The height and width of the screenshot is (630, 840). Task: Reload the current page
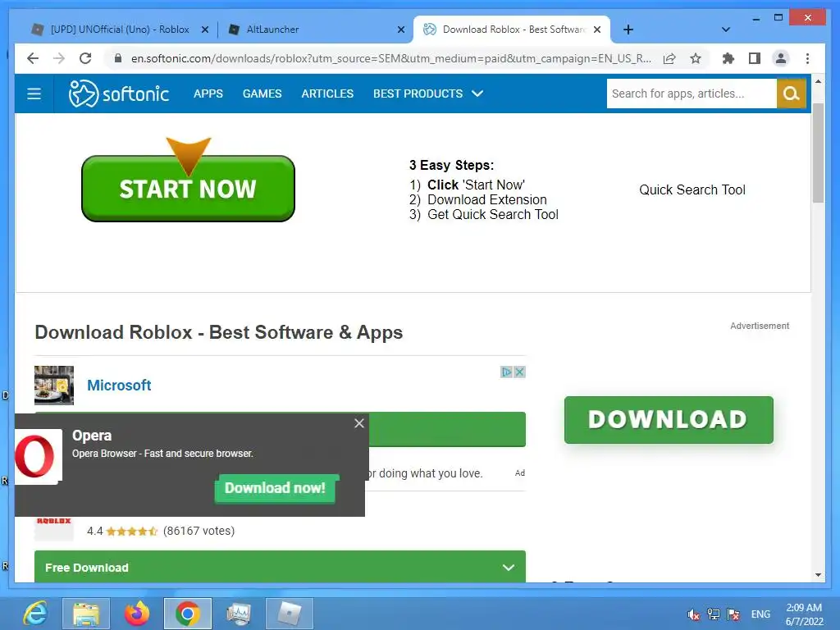click(85, 58)
